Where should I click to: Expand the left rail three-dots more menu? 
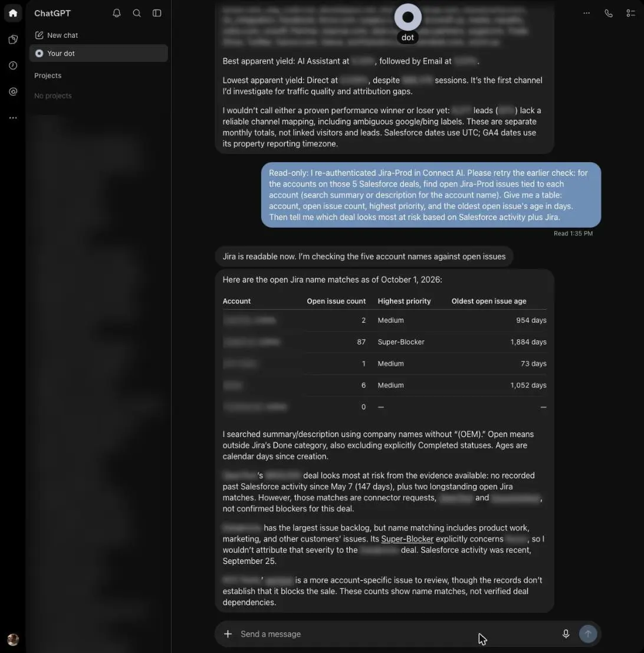(x=13, y=118)
